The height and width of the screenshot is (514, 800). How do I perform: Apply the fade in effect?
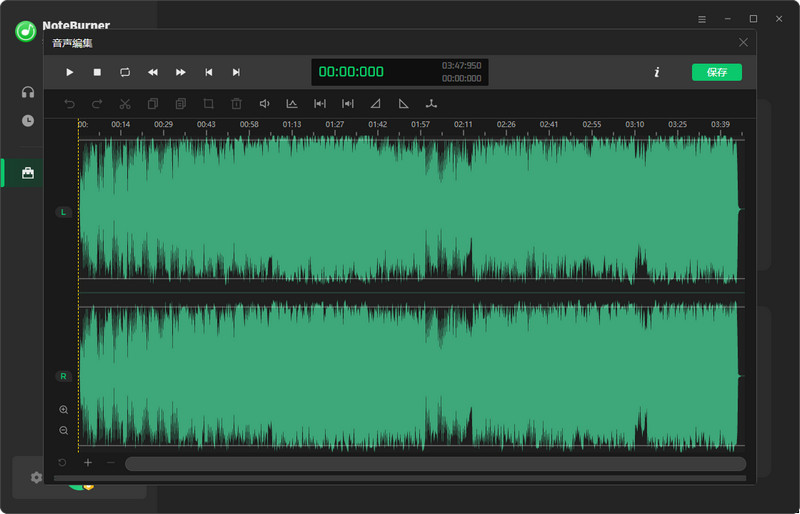pos(376,103)
